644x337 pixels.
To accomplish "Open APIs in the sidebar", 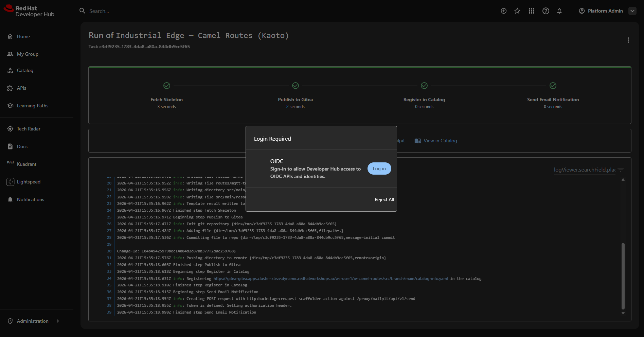I will 21,88.
